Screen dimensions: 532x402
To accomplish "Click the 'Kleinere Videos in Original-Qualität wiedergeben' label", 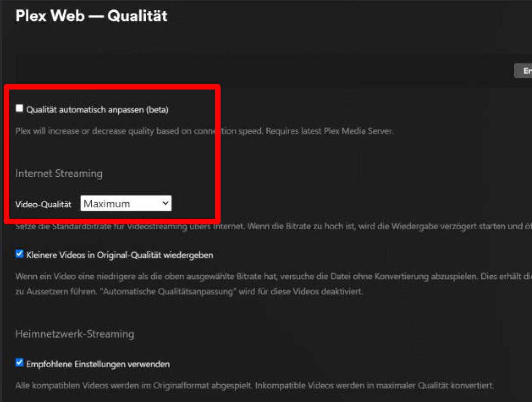I will click(x=120, y=255).
